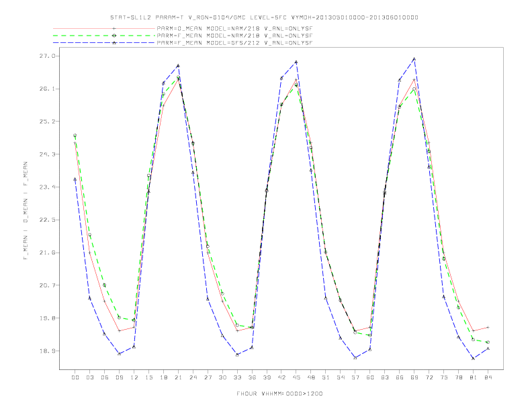Click x-axis hour label 42
Screen dimensions: 532x411
click(x=281, y=377)
